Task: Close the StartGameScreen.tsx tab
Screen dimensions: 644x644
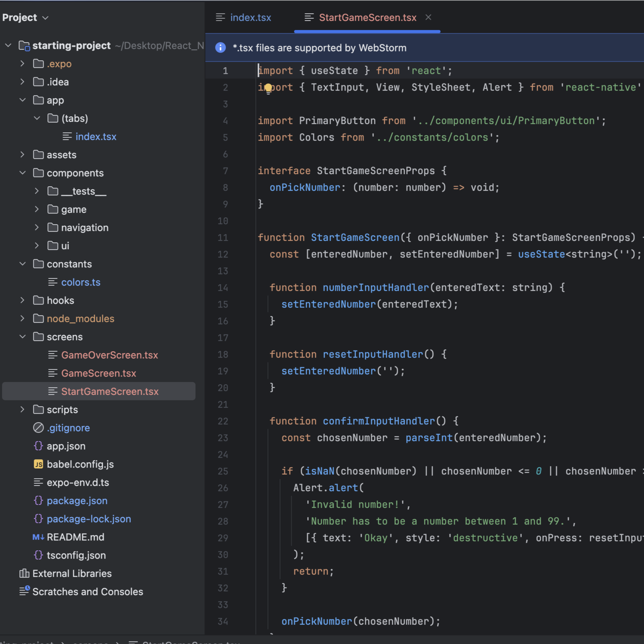Action: click(x=429, y=17)
